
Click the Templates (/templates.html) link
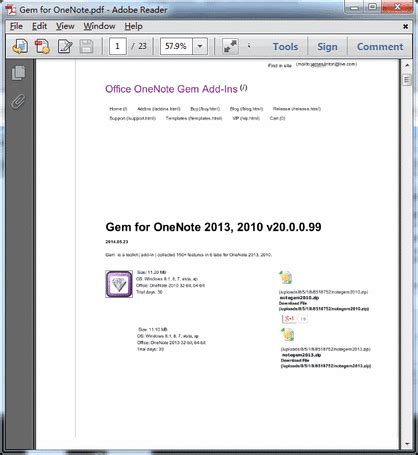point(194,118)
